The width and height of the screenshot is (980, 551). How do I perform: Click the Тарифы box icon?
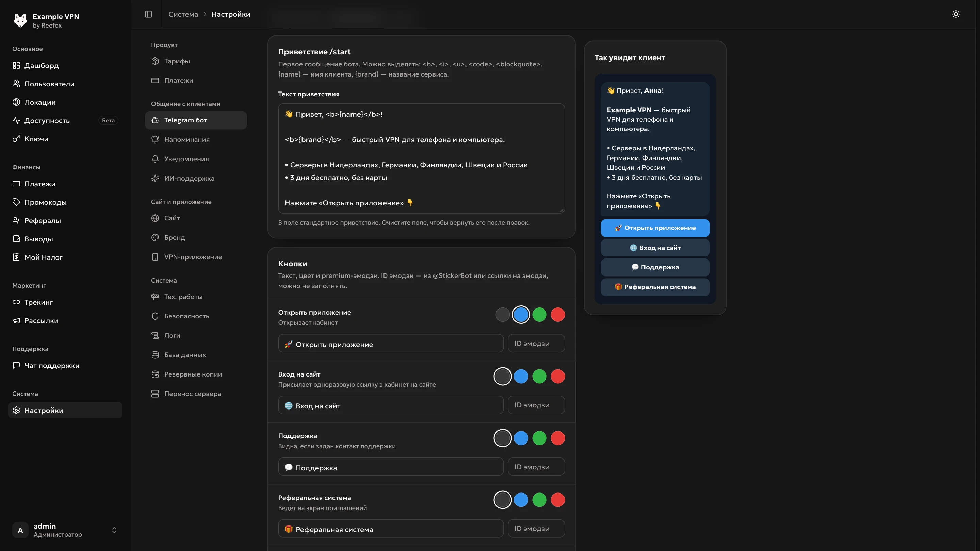pos(155,61)
